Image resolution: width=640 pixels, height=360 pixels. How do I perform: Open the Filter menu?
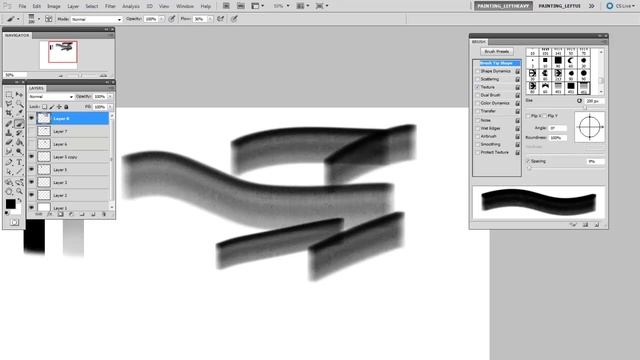(x=110, y=6)
